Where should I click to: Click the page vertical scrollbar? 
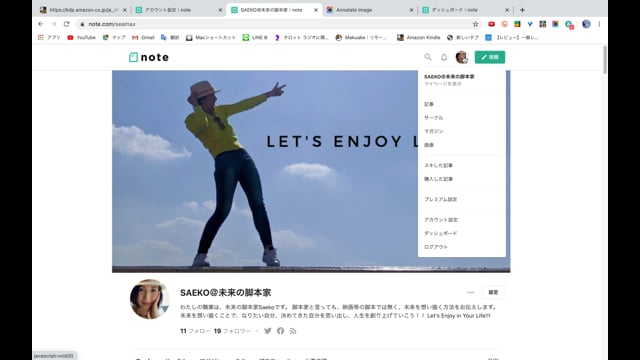(x=604, y=60)
